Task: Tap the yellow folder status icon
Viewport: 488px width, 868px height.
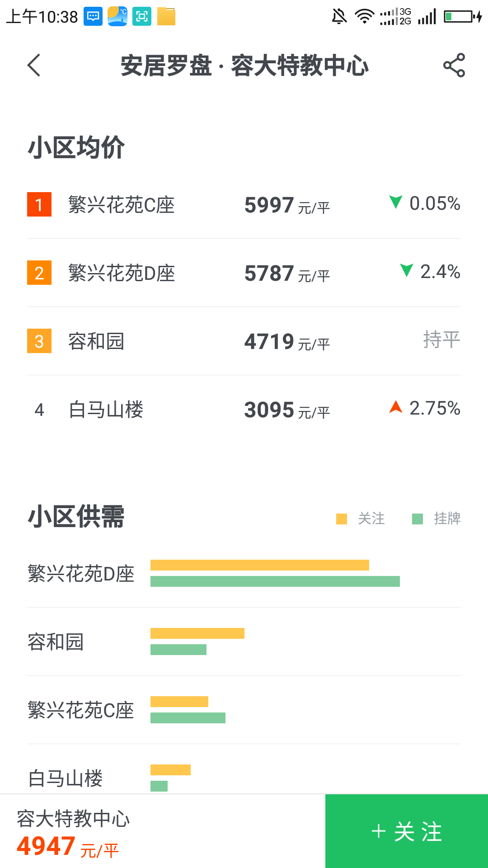Action: click(x=166, y=17)
